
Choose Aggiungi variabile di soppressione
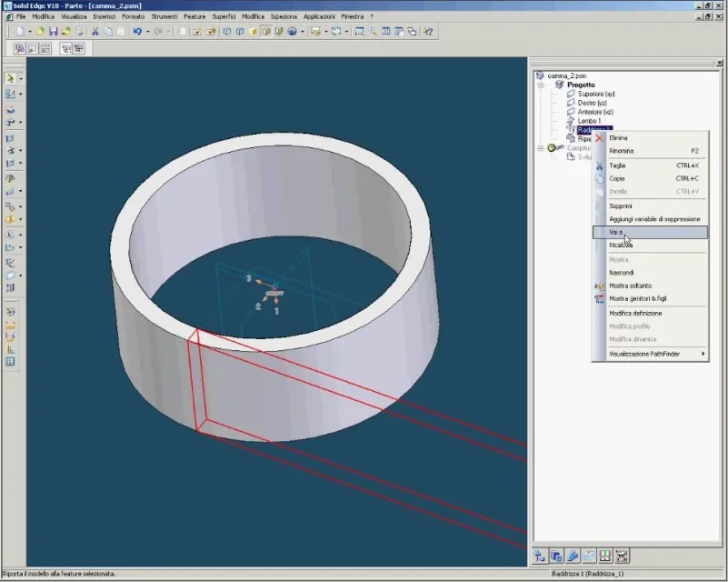(x=650, y=219)
